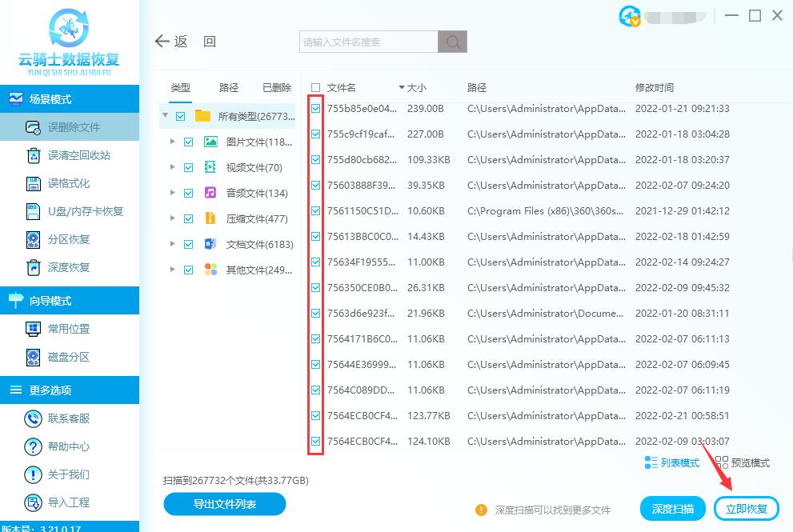Switch to 列表模式 list view
This screenshot has height=532, width=793.
[x=672, y=462]
